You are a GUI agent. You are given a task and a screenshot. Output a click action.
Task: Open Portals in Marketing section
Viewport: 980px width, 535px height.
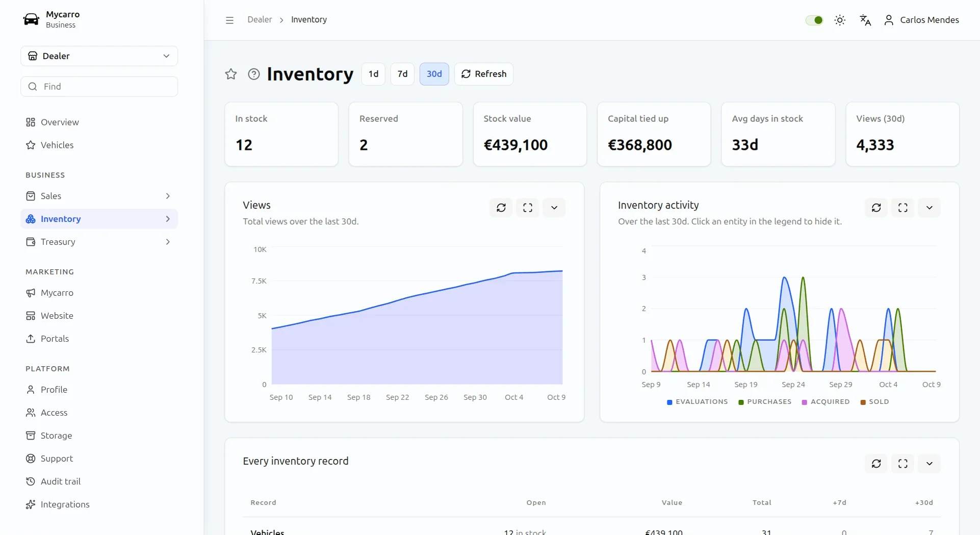tap(99, 339)
